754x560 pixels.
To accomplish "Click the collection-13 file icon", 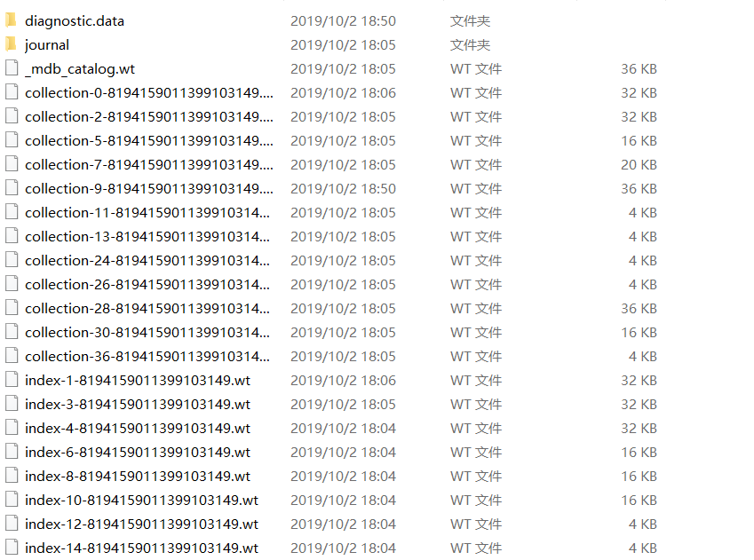I will pyautogui.click(x=12, y=236).
